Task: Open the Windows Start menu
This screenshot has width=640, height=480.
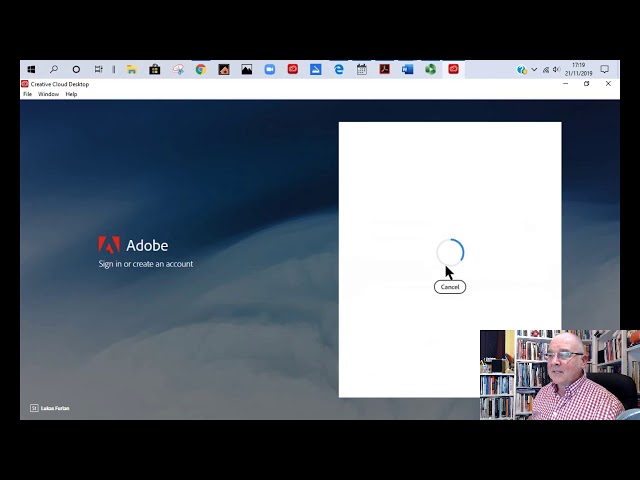Action: [31, 69]
